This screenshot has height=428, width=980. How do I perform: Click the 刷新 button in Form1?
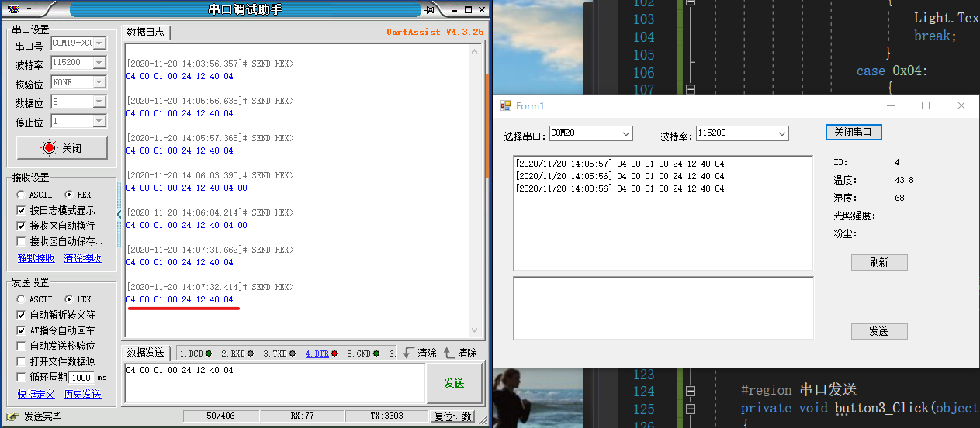coord(879,262)
